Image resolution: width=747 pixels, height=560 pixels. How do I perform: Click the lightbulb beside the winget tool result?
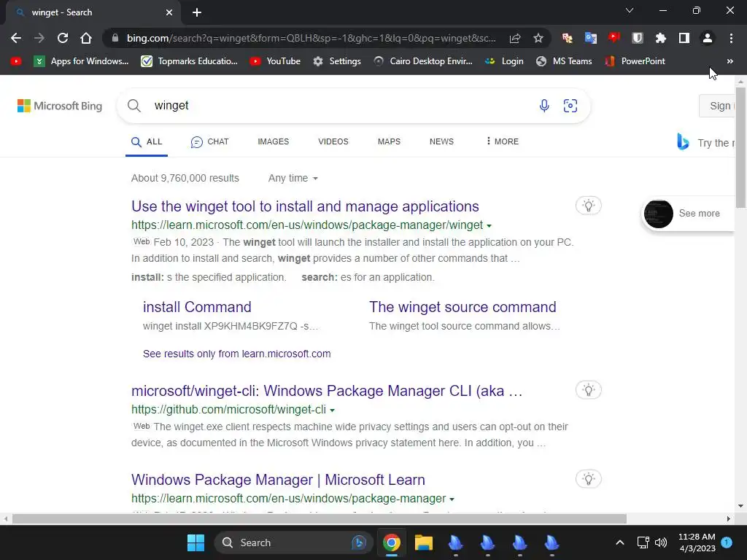[x=589, y=206]
